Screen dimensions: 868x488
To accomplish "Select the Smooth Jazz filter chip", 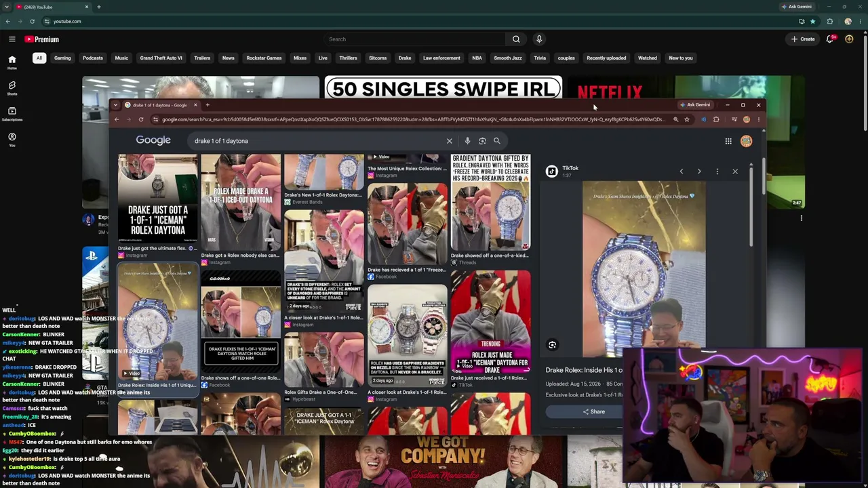I will tap(508, 58).
